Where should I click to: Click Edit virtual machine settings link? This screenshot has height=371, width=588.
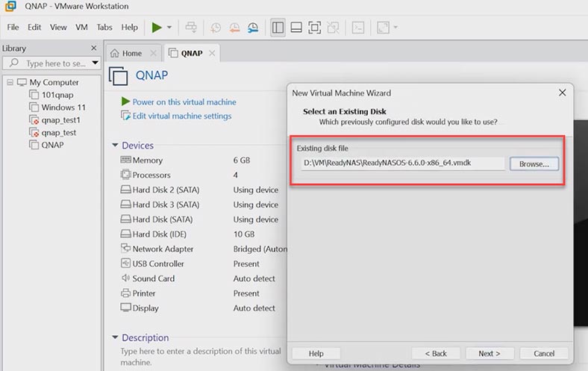[182, 116]
